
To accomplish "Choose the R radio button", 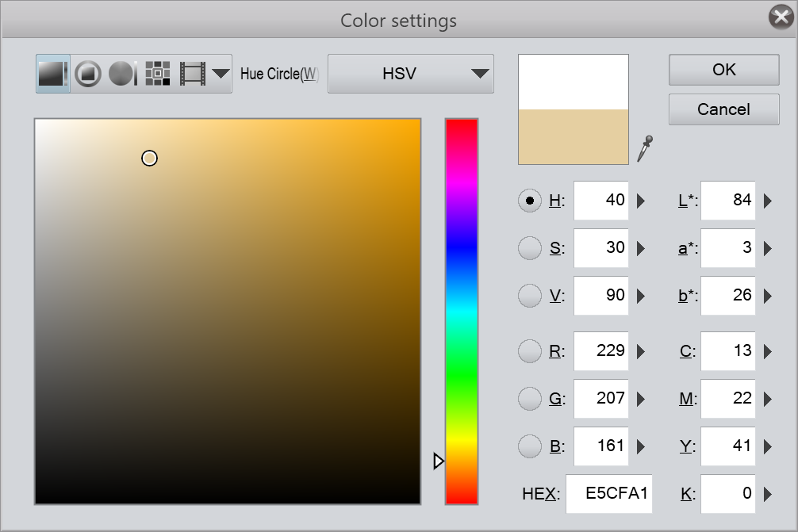I will tap(529, 350).
